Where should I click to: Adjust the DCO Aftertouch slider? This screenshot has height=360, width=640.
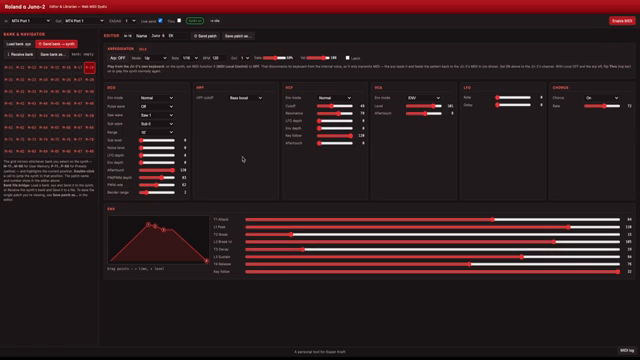pos(157,170)
